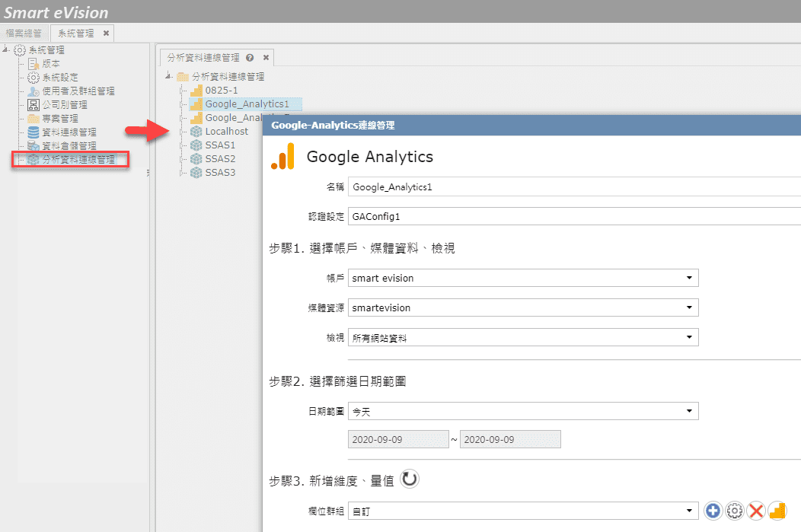Expand the Localhost tree node
Image resolution: width=801 pixels, height=532 pixels.
point(183,132)
